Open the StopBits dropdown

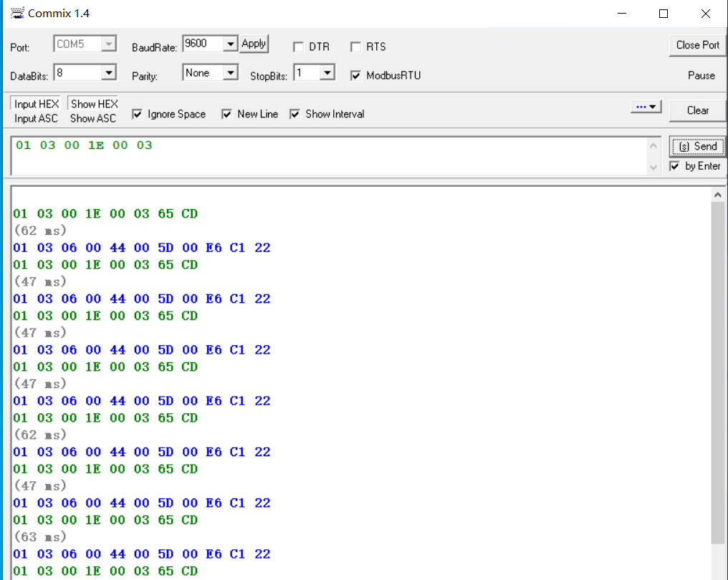pos(327,73)
